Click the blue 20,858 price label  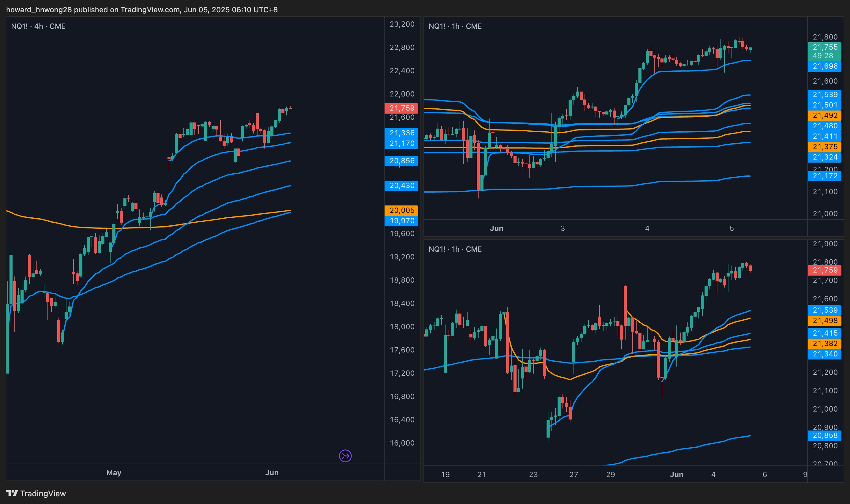(x=825, y=435)
